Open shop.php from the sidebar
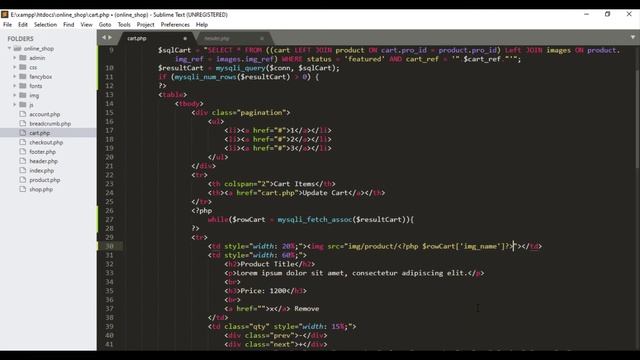The image size is (640, 360). pos(41,189)
